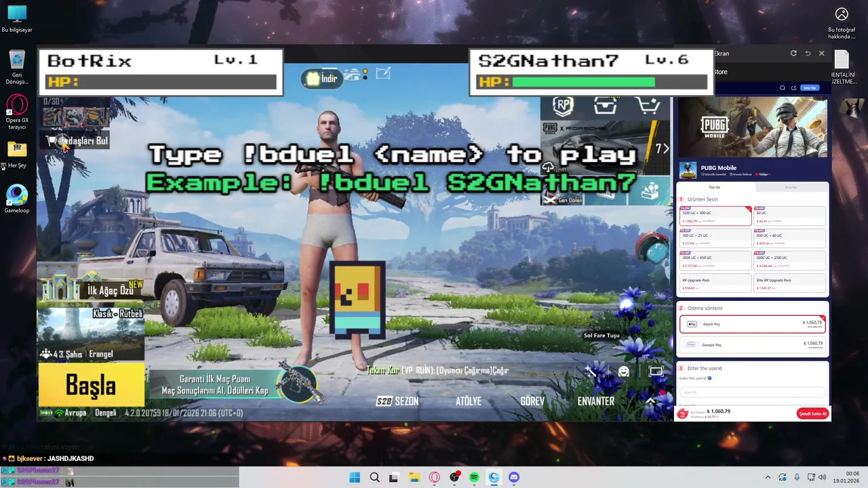Screen dimensions: 868x488
Task: Click the store search magnifier icon
Action: tap(783, 87)
